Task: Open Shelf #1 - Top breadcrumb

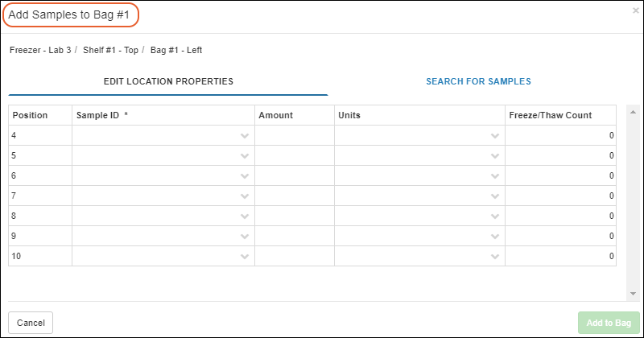Action: pyautogui.click(x=110, y=50)
